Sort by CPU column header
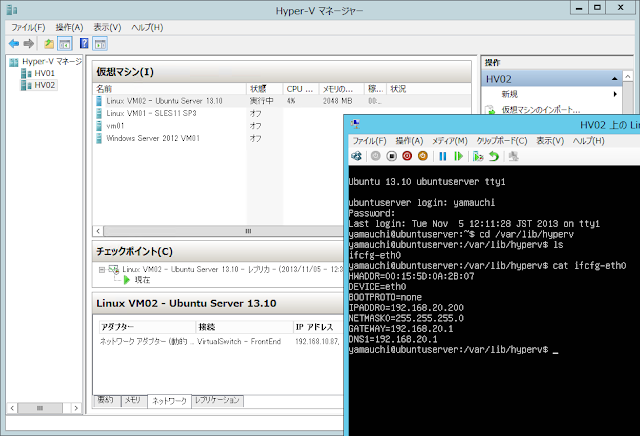640x436 pixels. 301,89
